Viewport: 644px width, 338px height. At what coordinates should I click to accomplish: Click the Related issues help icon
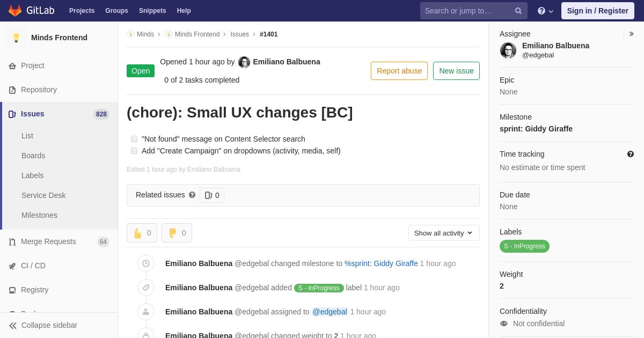click(x=192, y=195)
